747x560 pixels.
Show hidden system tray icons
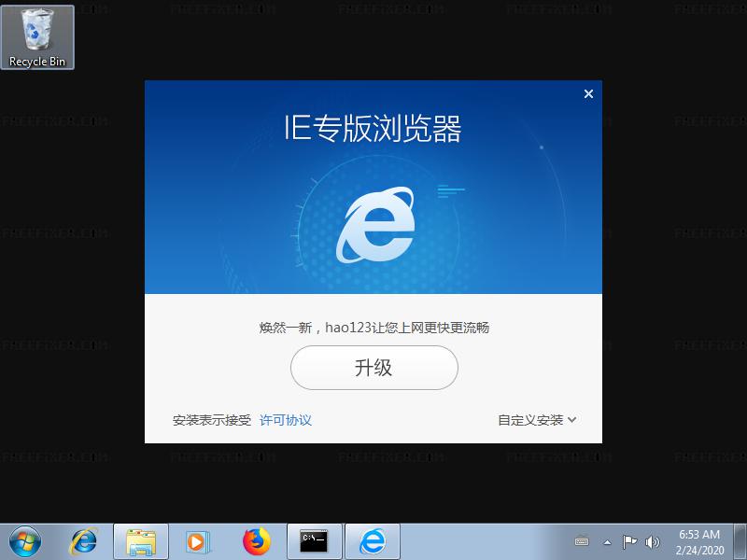(608, 542)
